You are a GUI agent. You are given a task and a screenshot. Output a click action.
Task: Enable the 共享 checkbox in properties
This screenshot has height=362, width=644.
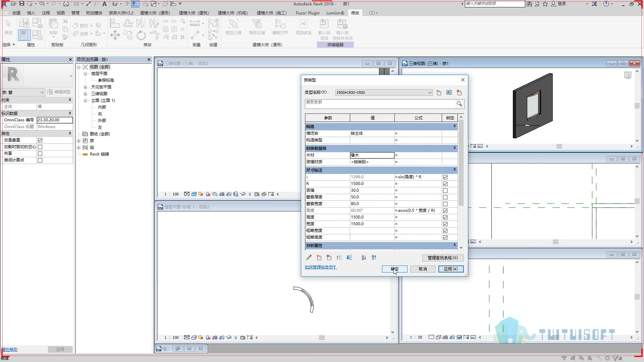[x=40, y=154]
